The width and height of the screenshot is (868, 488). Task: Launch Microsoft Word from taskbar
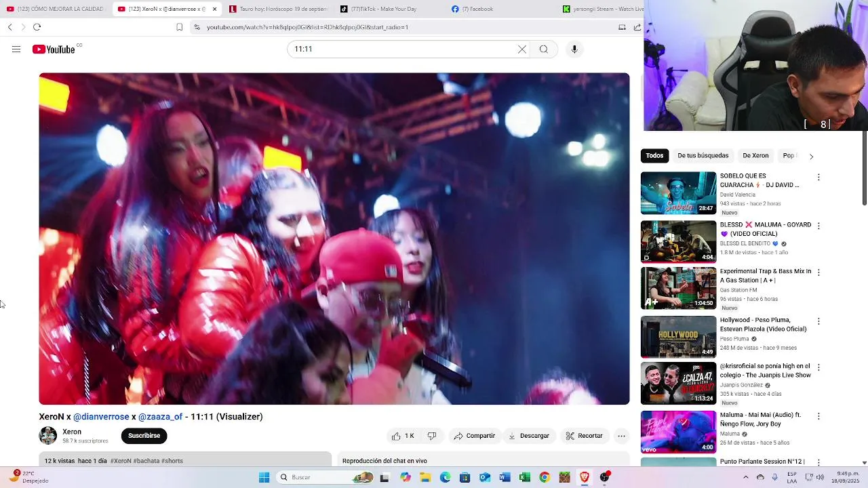coord(505,477)
